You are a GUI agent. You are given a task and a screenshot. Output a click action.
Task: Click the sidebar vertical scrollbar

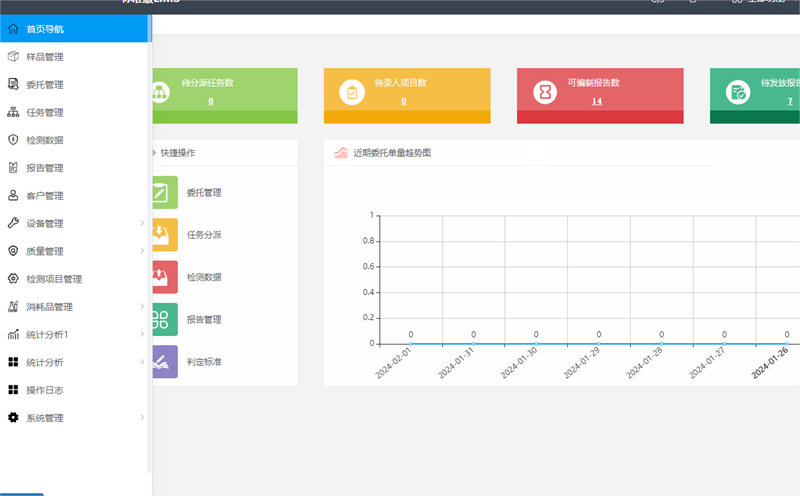tap(149, 250)
